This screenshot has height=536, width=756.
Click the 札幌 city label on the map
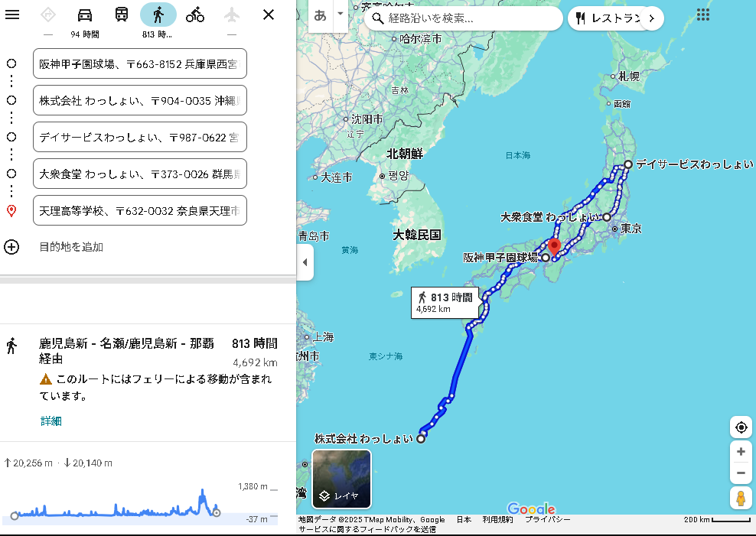coord(629,76)
